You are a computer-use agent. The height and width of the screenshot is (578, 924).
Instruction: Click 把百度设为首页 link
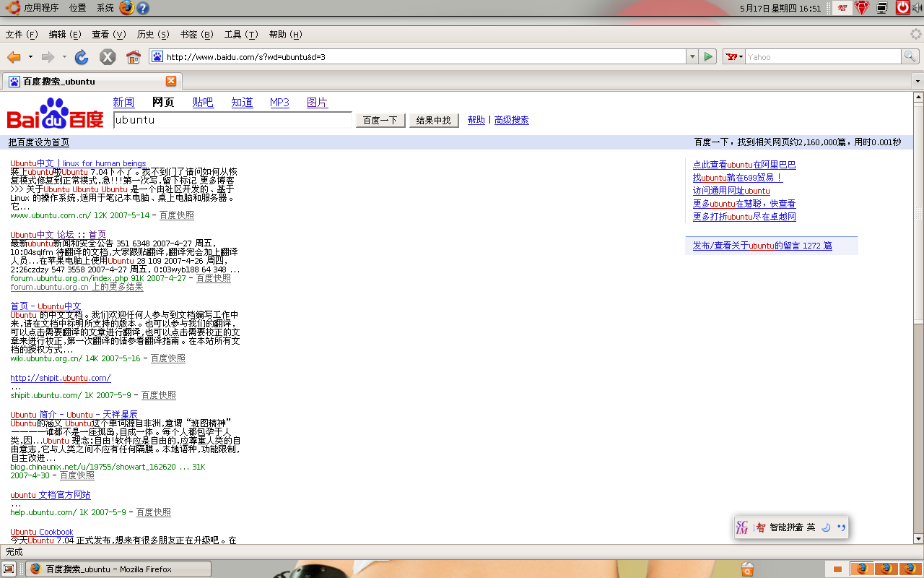tap(39, 142)
